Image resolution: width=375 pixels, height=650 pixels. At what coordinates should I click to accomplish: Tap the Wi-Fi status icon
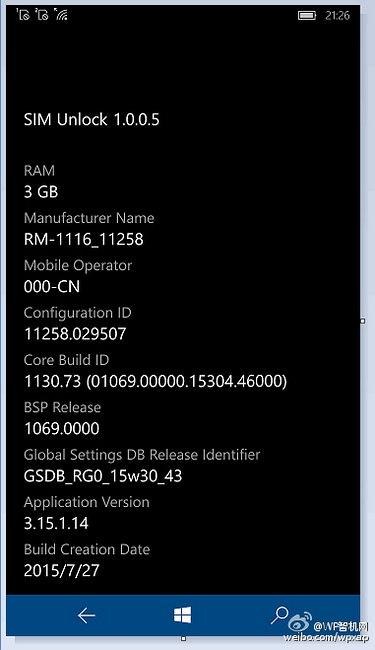61,15
